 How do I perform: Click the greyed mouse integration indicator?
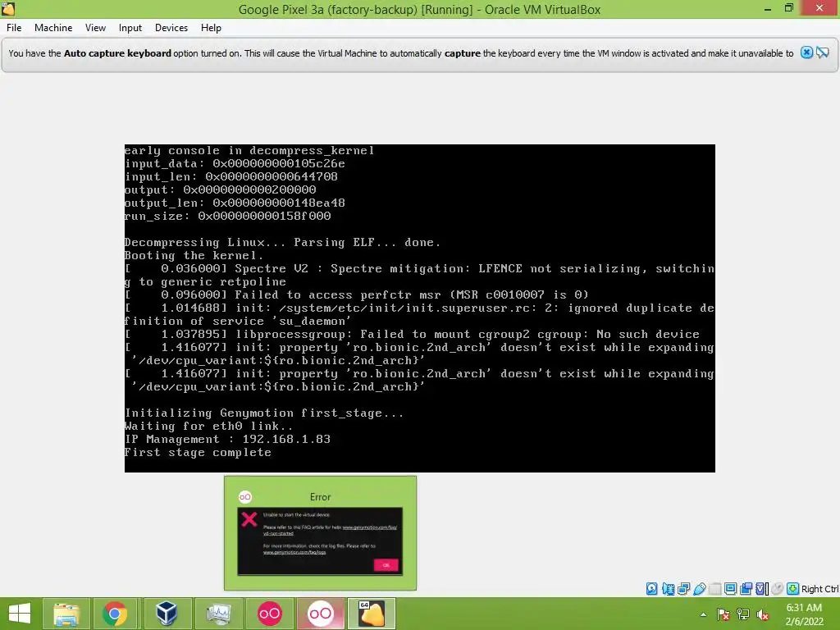point(778,589)
